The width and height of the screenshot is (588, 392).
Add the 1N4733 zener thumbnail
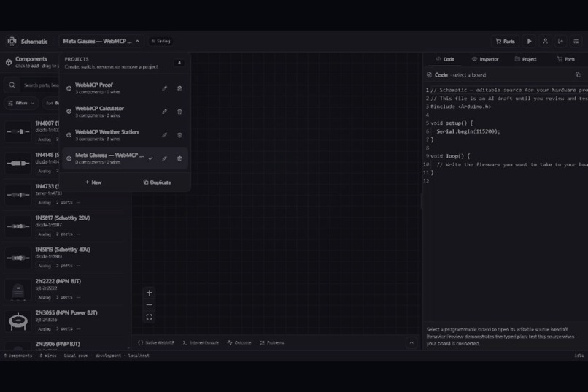(x=18, y=195)
